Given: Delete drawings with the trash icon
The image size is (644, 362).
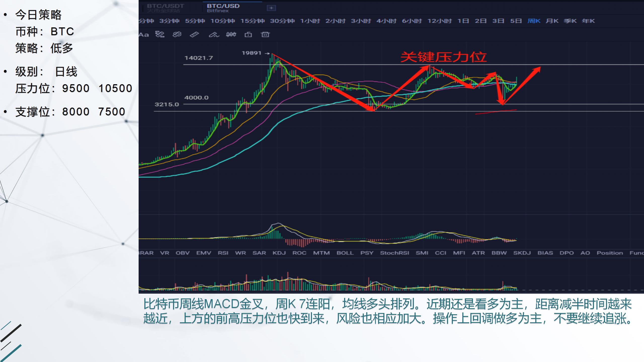Looking at the screenshot, I should (265, 34).
